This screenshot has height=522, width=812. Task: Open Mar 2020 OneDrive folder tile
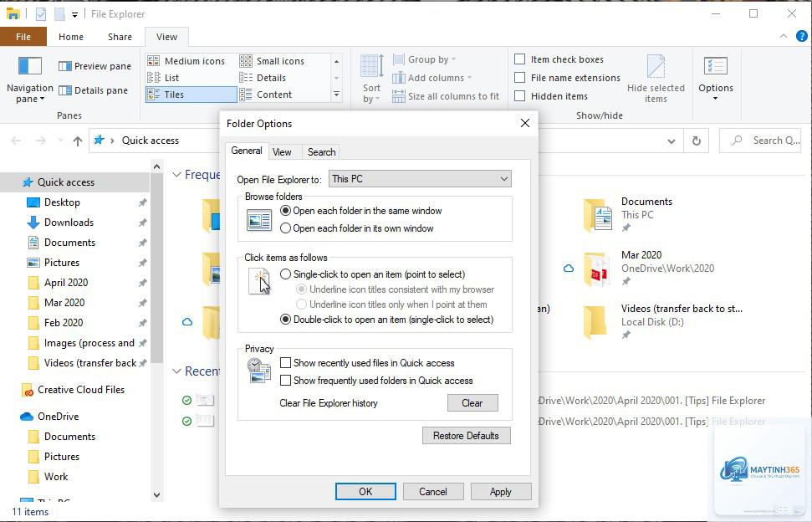pyautogui.click(x=648, y=269)
